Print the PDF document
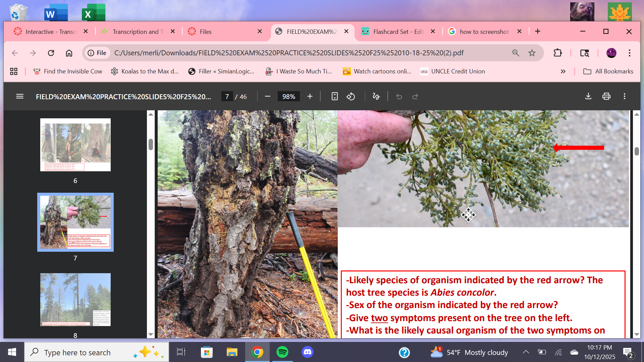 tap(606, 97)
